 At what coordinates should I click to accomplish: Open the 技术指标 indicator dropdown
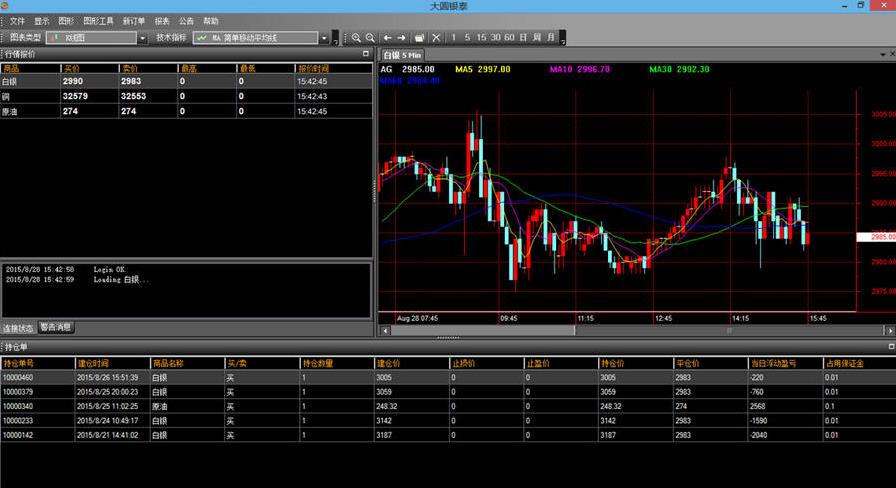(x=323, y=38)
